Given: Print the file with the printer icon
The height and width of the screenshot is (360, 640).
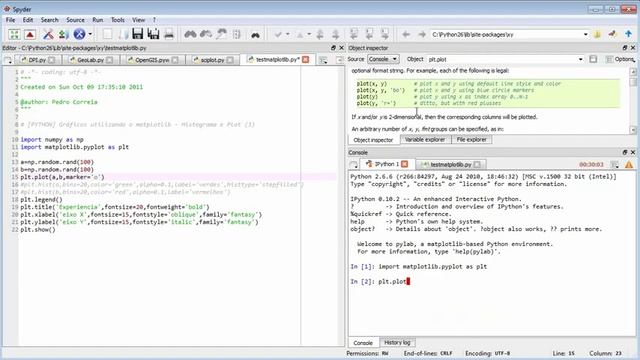Looking at the screenshot, I should [x=169, y=34].
